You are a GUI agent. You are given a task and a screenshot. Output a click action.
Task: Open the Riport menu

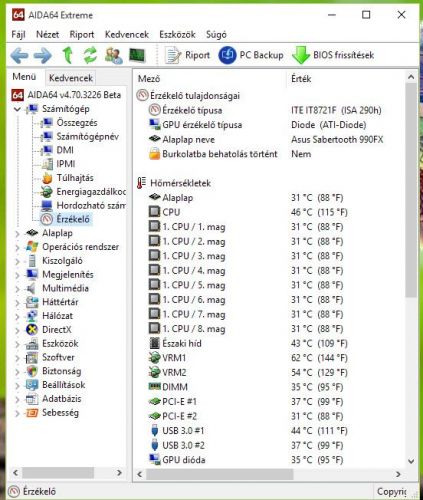click(x=82, y=34)
